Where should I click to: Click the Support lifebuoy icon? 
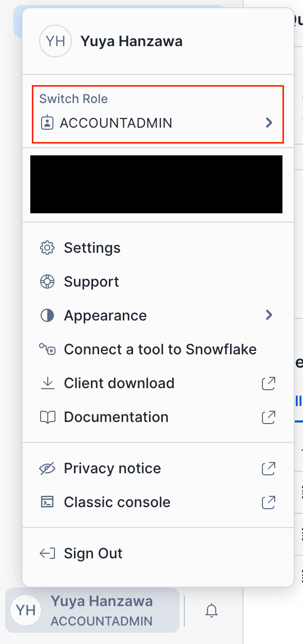[47, 282]
